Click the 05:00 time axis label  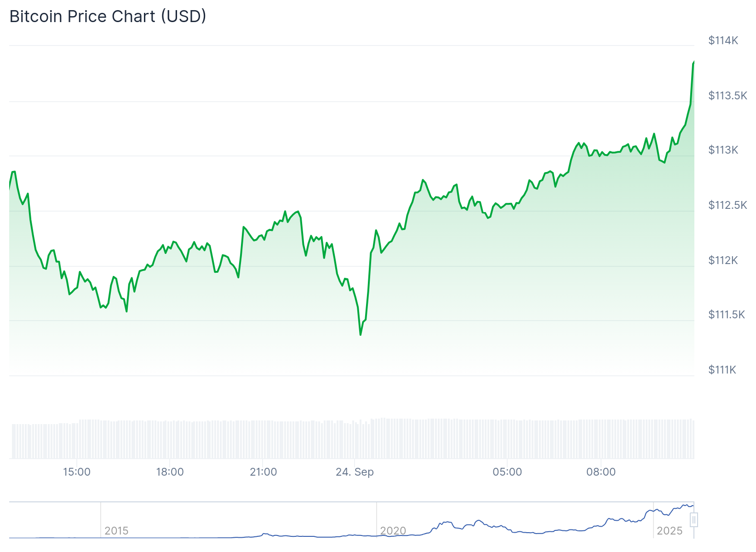pyautogui.click(x=507, y=472)
